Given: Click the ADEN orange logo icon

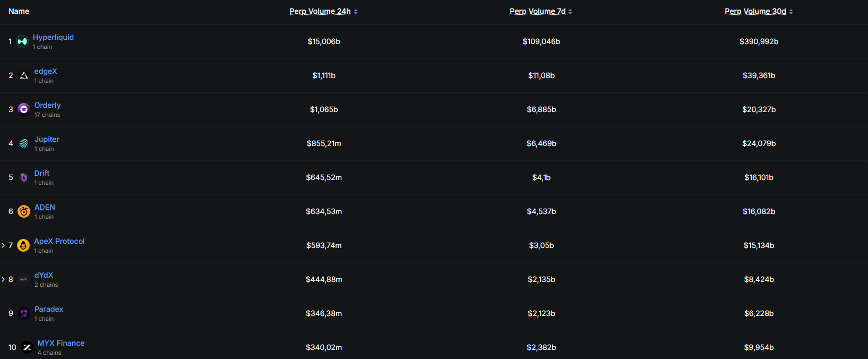Looking at the screenshot, I should tap(24, 211).
